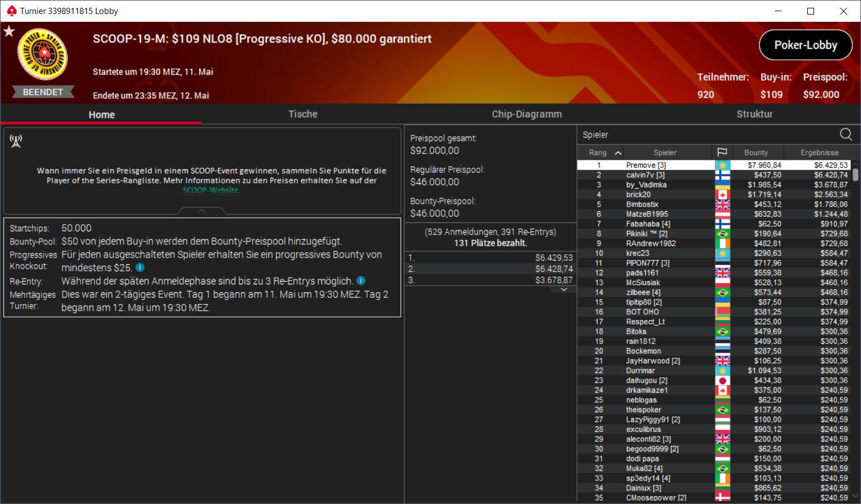Select player row dodi papa
This screenshot has height=504, width=861.
coord(713,459)
